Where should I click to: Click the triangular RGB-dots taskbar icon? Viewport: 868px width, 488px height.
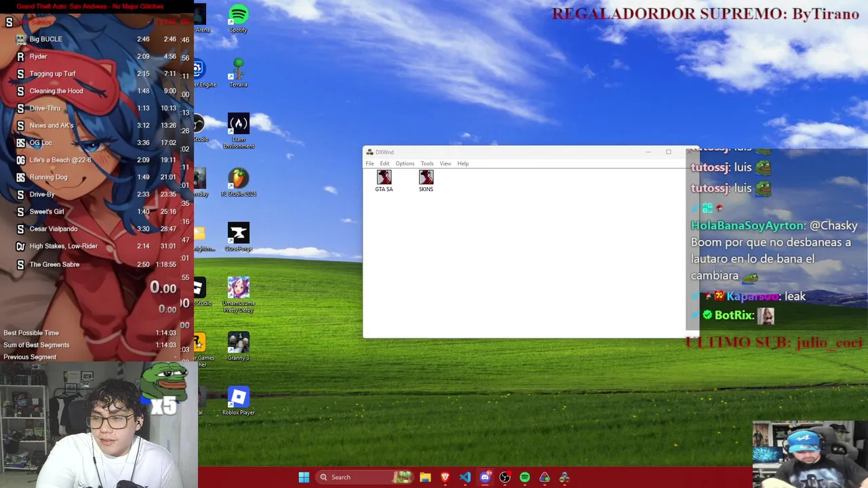(545, 477)
